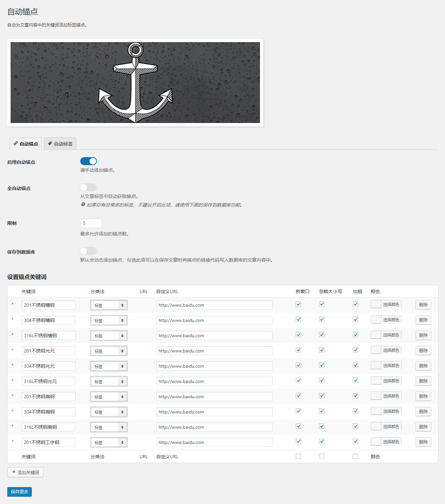Click the drag handle plus for 201不锈钢槽钢 row

pyautogui.click(x=13, y=304)
